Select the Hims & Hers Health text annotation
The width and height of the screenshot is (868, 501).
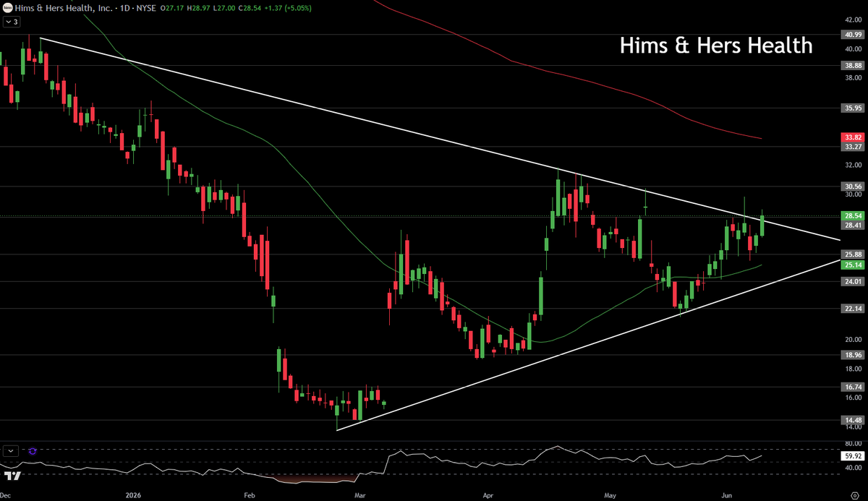[716, 46]
